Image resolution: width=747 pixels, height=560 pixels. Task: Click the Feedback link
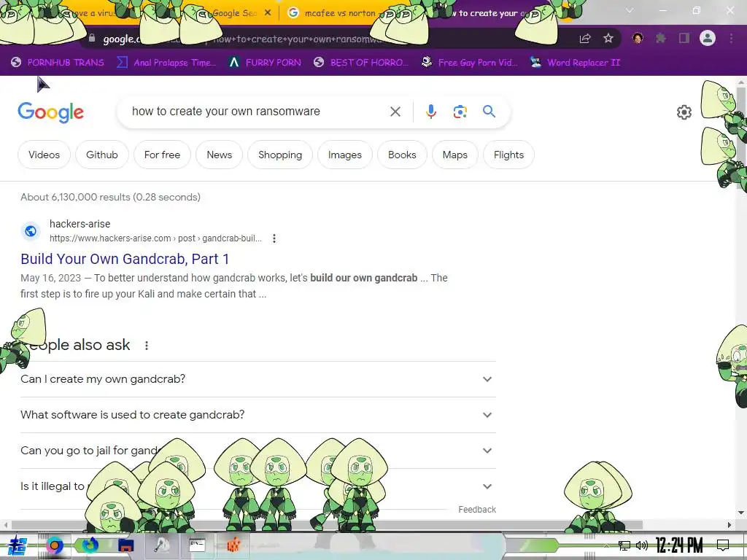coord(477,510)
